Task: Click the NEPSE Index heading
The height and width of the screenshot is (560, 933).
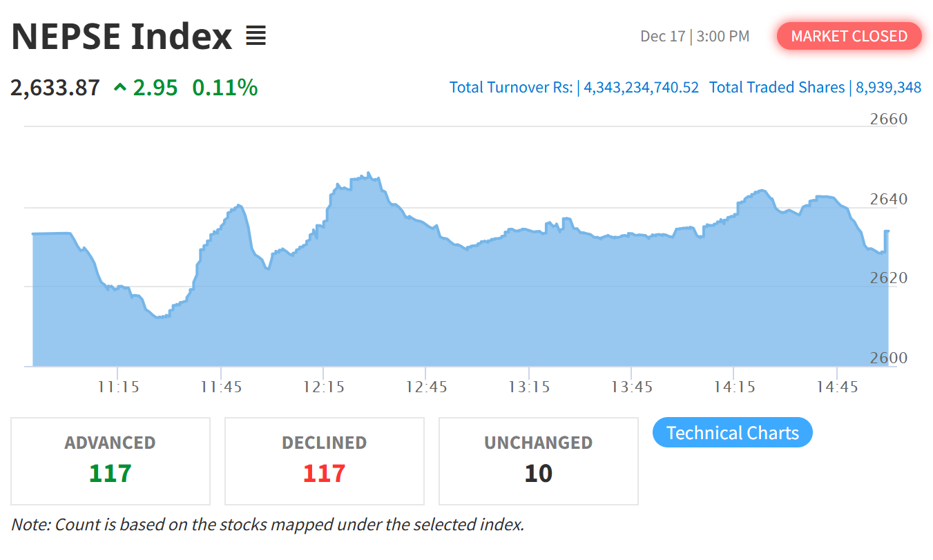Action: (122, 37)
